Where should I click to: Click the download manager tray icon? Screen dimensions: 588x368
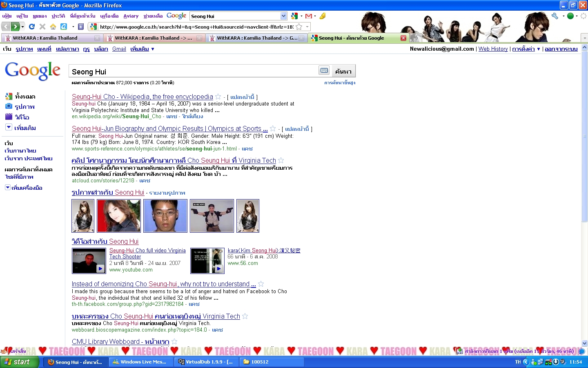[556, 362]
